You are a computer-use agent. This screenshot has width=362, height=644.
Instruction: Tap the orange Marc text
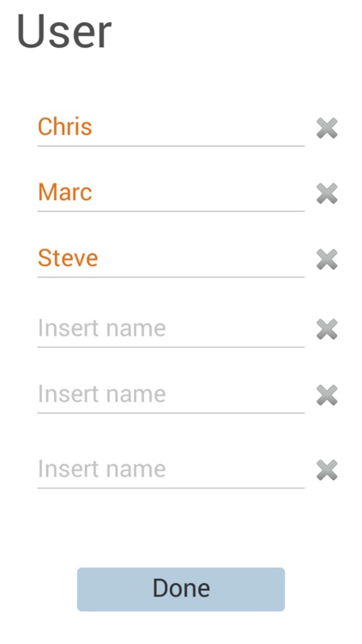click(x=65, y=191)
